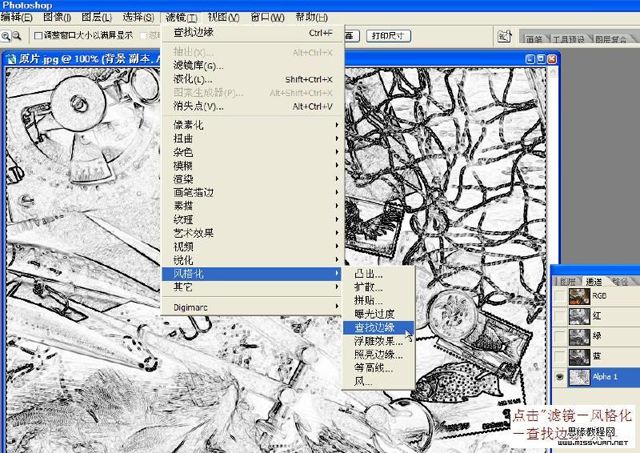Choose 凸出... in 风格化 submenu

[379, 274]
